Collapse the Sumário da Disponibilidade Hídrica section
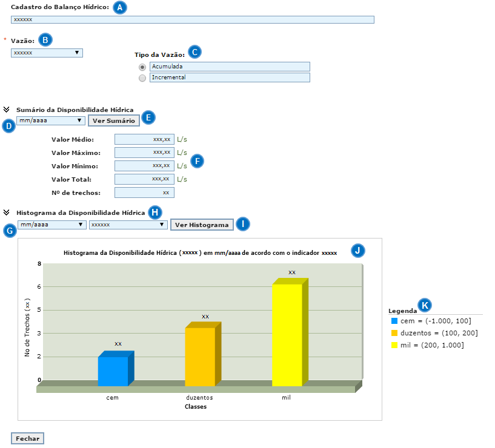 [6, 110]
